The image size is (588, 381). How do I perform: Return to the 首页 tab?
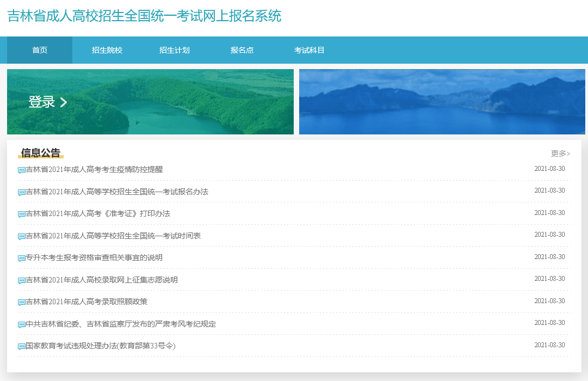point(39,50)
